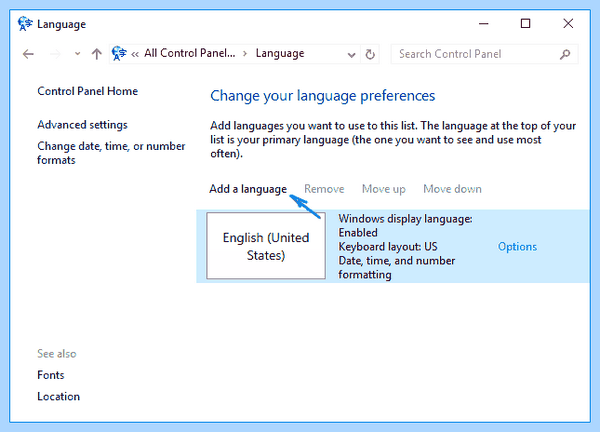The image size is (600, 432).
Task: Click the breadcrumb separator arrow before Language
Action: click(245, 54)
